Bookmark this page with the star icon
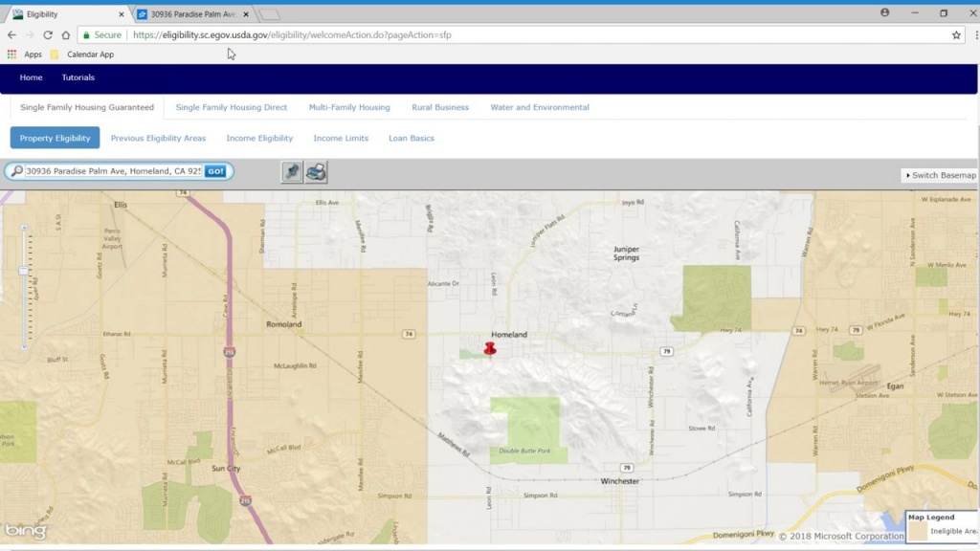The height and width of the screenshot is (551, 980). pyautogui.click(x=955, y=35)
